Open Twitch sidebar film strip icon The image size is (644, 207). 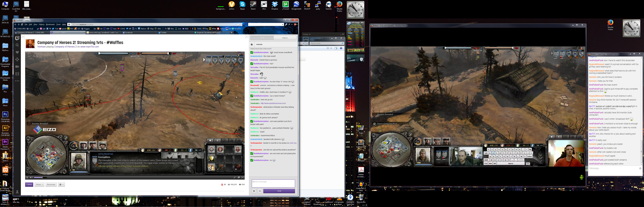17,74
